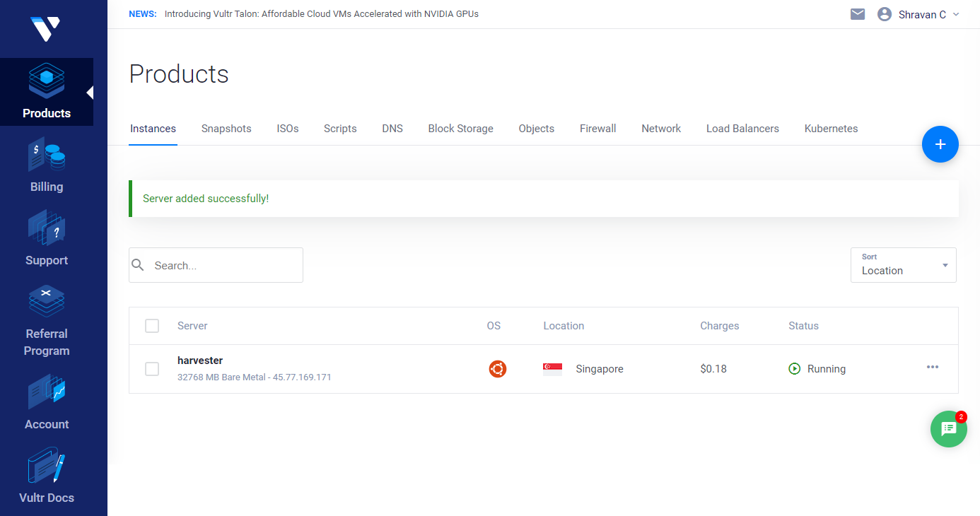Open the harvester row options ellipsis

[933, 367]
